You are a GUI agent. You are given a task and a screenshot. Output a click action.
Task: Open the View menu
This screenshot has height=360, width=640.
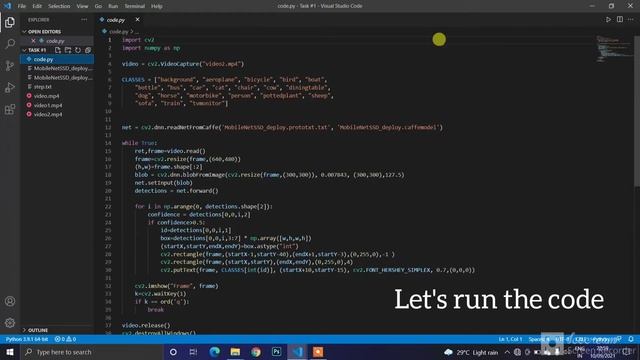pos(82,6)
